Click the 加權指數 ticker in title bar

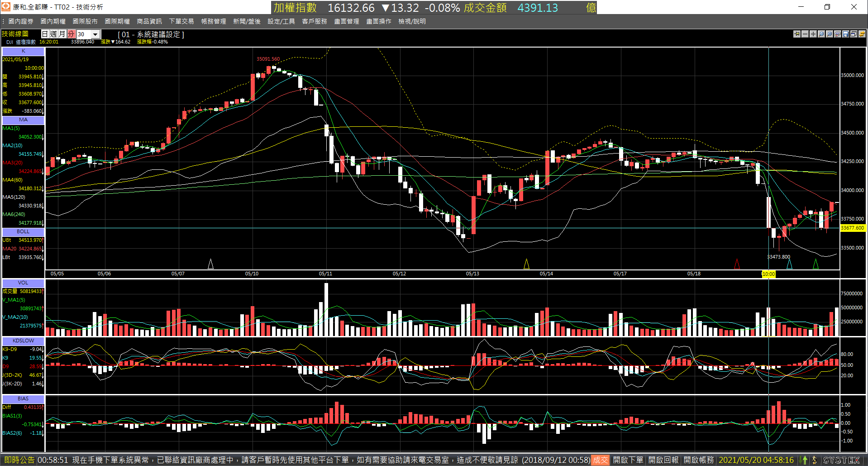click(x=295, y=8)
